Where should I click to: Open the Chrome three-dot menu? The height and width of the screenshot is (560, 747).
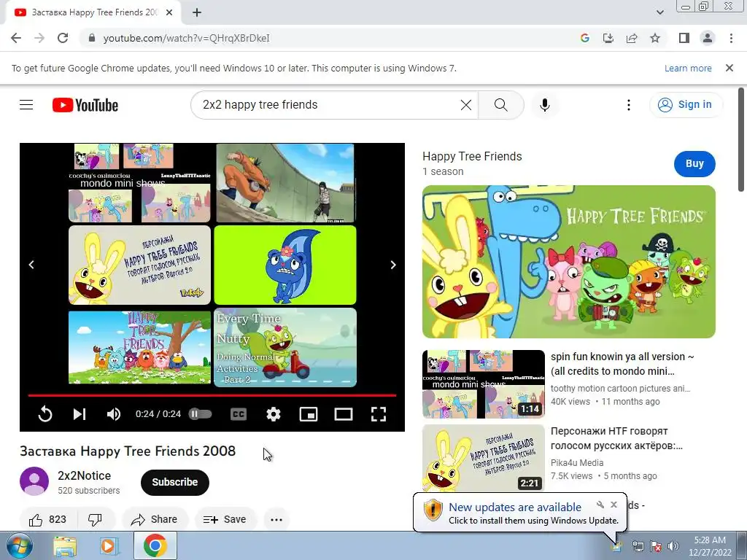click(731, 38)
